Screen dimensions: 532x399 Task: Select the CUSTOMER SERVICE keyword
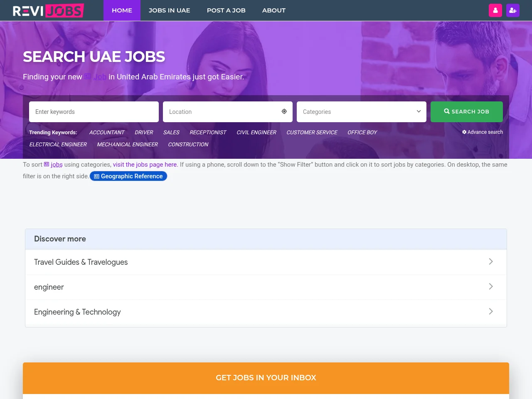point(312,132)
